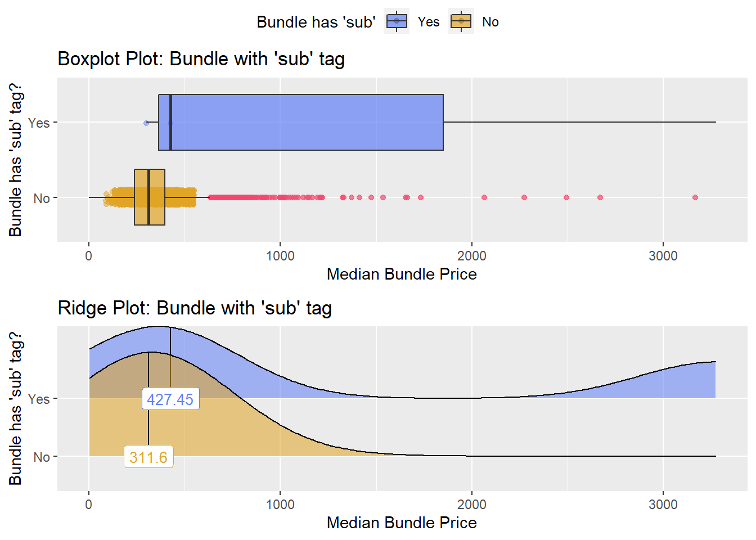Image resolution: width=756 pixels, height=540 pixels.
Task: Click the orange 'No' boxplot box
Action: (150, 197)
